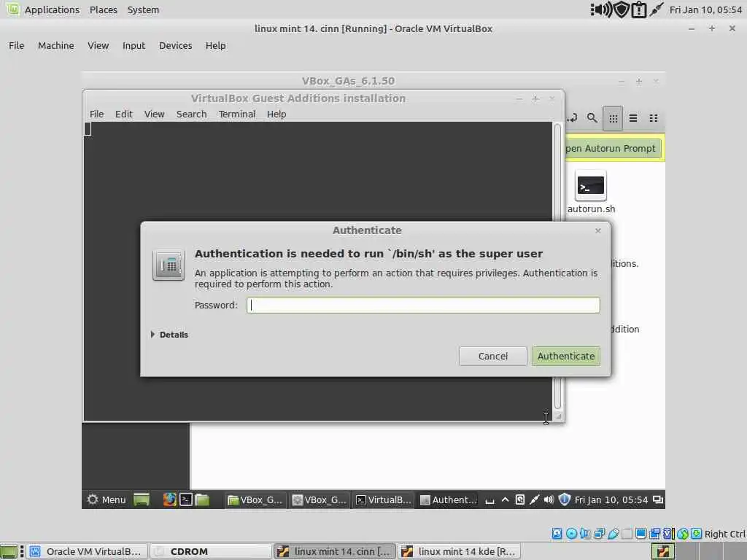747x560 pixels.
Task: Switch to linux mint 14 kde host taskbar item
Action: point(460,552)
